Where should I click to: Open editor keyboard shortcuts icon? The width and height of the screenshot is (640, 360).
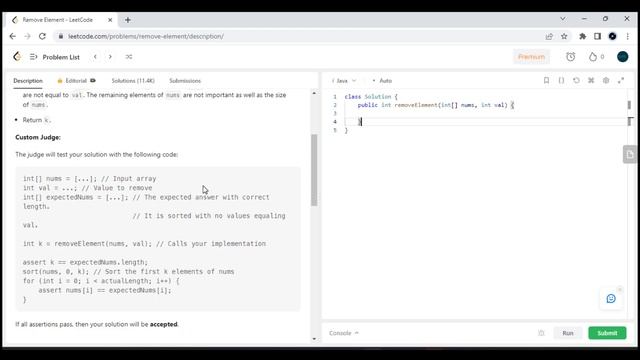[591, 80]
